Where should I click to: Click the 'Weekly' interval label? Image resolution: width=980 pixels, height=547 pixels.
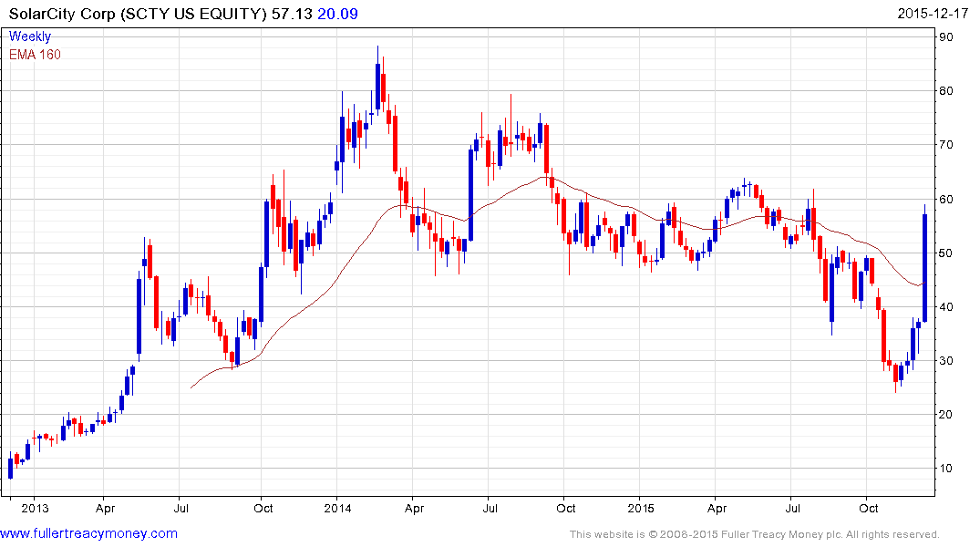click(29, 36)
